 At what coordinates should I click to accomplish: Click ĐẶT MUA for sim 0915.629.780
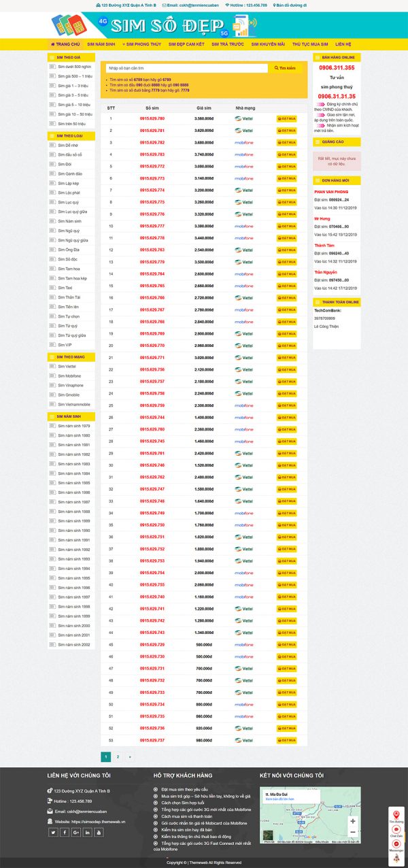pos(286,118)
